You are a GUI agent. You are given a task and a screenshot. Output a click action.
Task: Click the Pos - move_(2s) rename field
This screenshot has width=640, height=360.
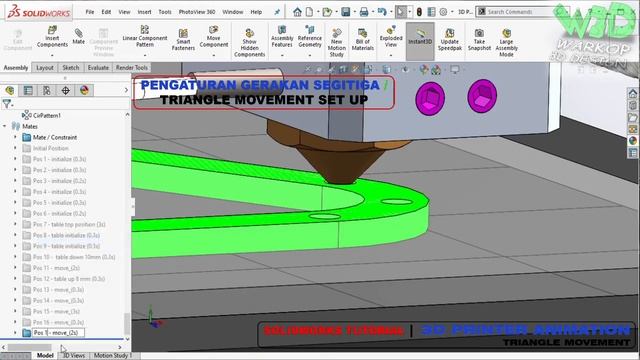click(58, 333)
